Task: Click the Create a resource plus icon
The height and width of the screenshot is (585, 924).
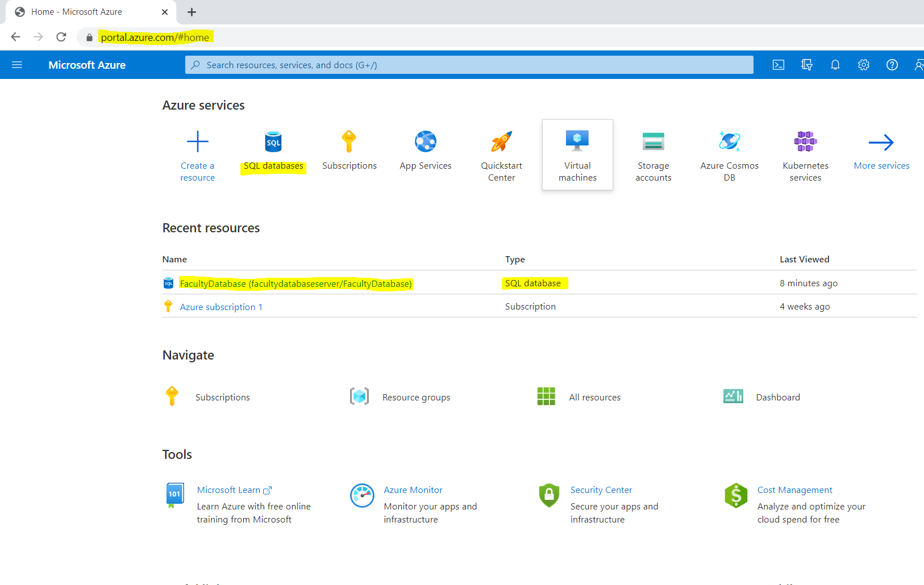Action: point(198,141)
